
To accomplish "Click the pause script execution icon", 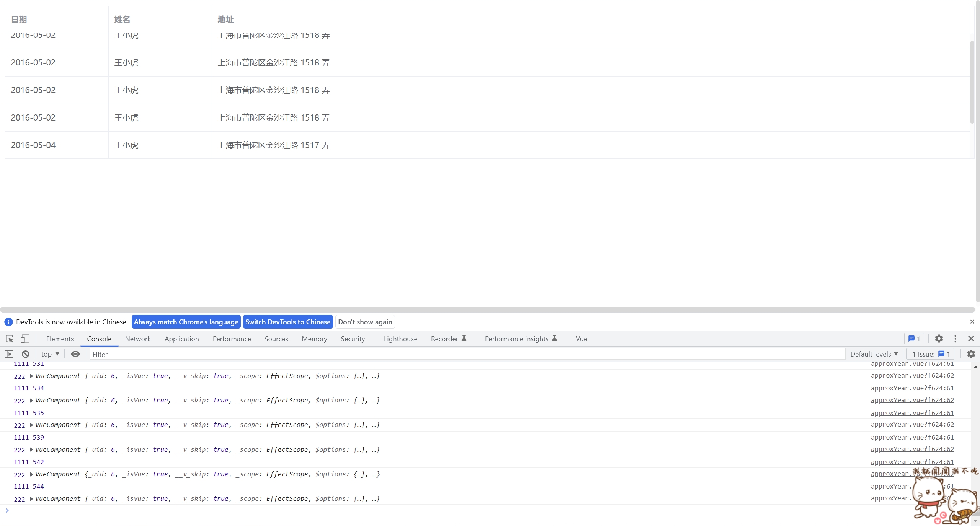I will 8,354.
